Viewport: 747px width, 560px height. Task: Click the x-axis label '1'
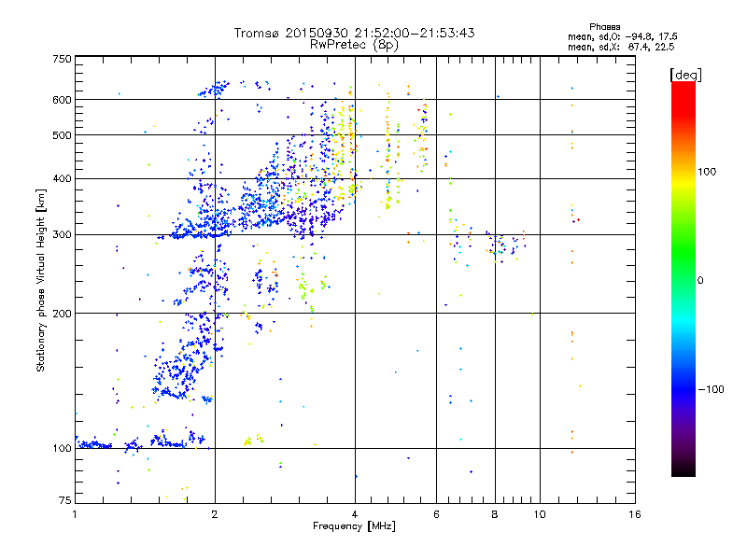(x=75, y=514)
